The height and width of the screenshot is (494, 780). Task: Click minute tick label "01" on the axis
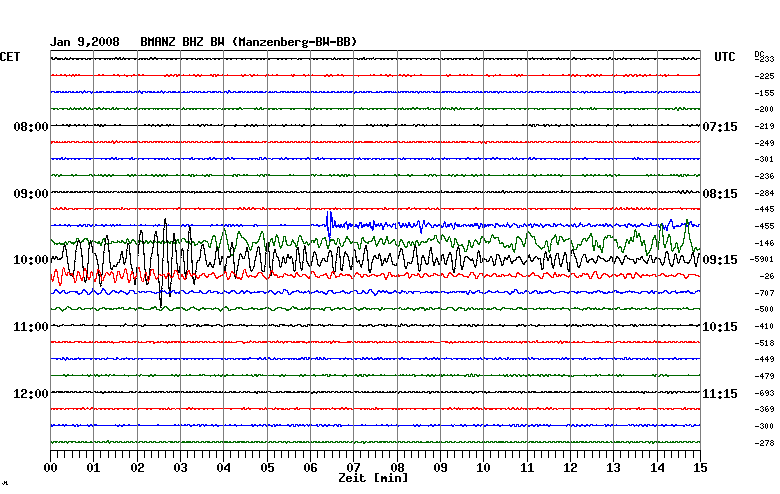pyautogui.click(x=94, y=468)
